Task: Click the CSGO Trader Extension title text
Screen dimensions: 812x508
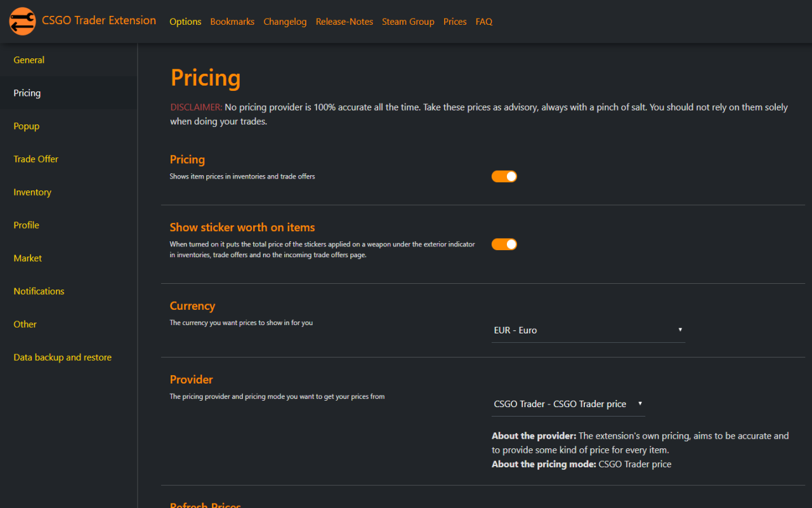Action: tap(99, 20)
